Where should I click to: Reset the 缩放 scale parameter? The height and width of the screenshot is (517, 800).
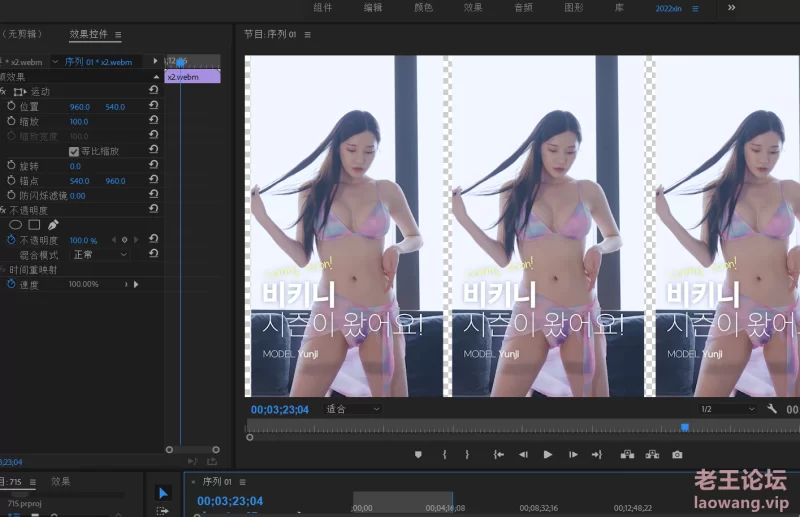tap(153, 121)
